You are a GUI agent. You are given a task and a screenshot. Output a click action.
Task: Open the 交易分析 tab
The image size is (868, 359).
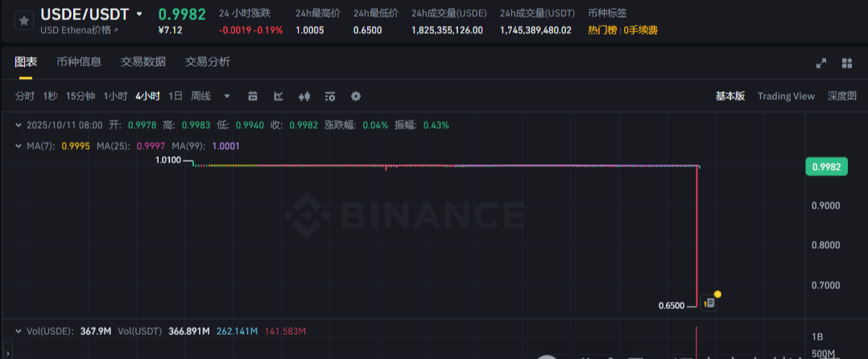point(208,62)
